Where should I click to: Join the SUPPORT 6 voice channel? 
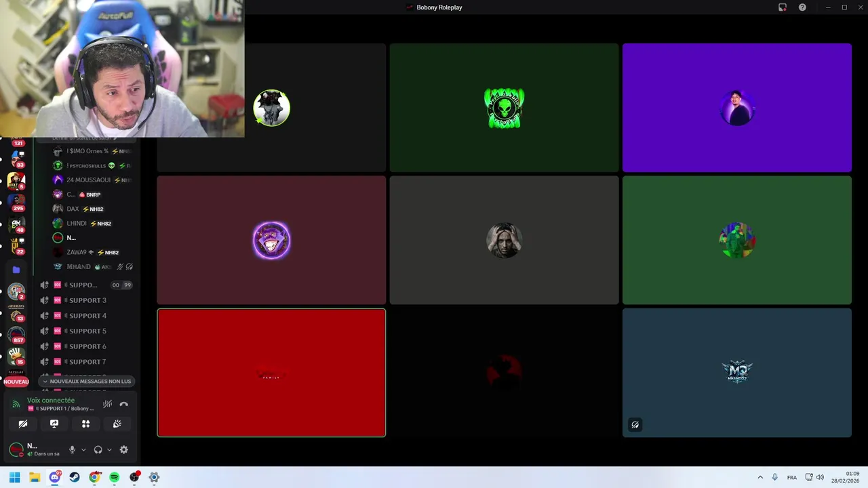(87, 346)
